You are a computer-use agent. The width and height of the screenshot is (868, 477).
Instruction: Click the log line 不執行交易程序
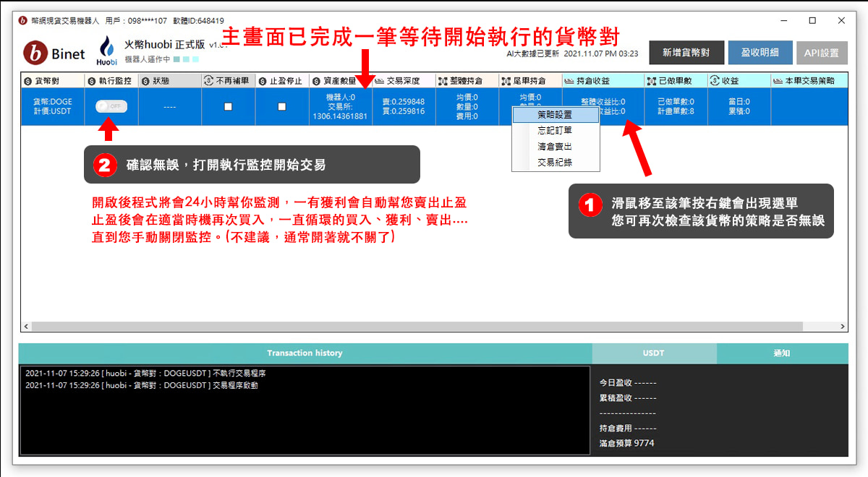[x=145, y=374]
